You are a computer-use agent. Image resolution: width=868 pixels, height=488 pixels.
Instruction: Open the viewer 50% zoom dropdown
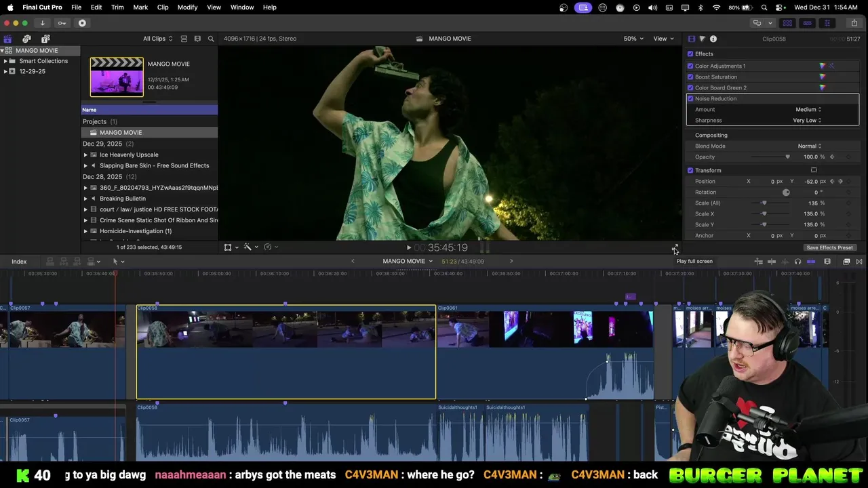633,39
